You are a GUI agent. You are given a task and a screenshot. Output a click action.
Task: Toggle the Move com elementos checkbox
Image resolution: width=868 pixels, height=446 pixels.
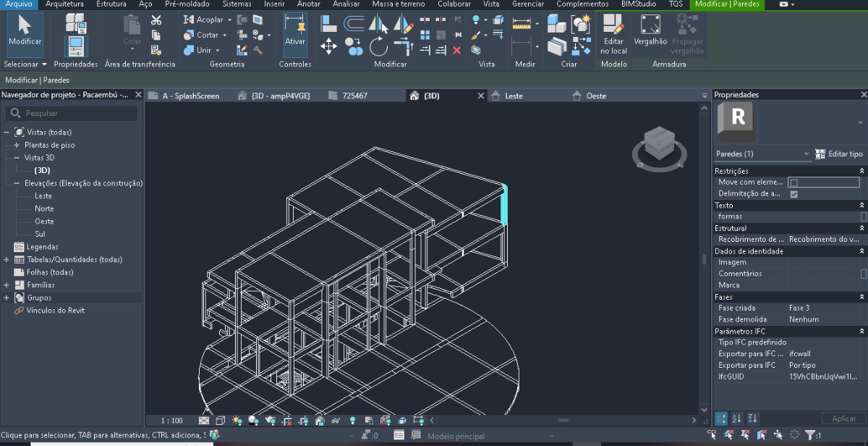793,182
